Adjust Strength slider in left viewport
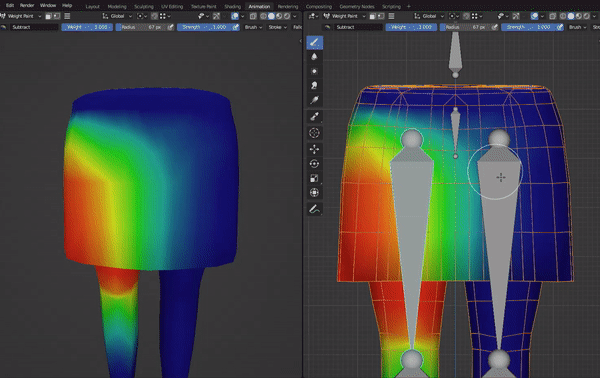The image size is (600, 378). point(205,27)
